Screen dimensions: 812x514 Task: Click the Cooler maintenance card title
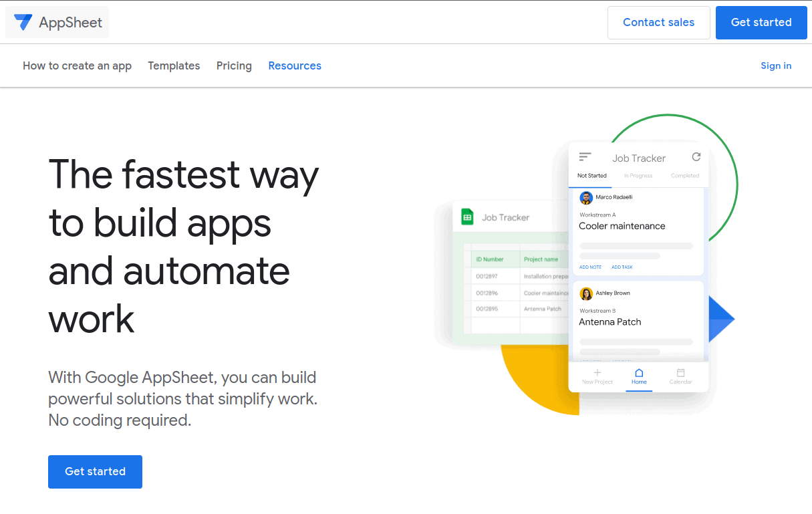coord(622,227)
